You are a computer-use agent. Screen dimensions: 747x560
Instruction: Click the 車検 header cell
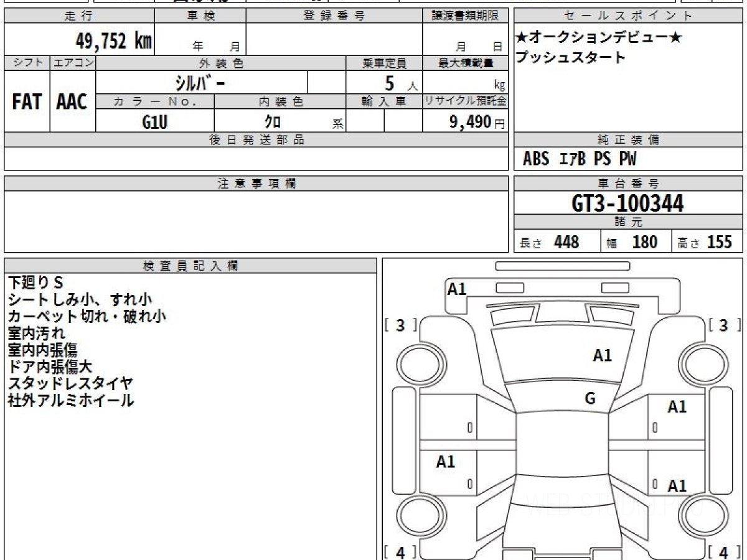[200, 16]
